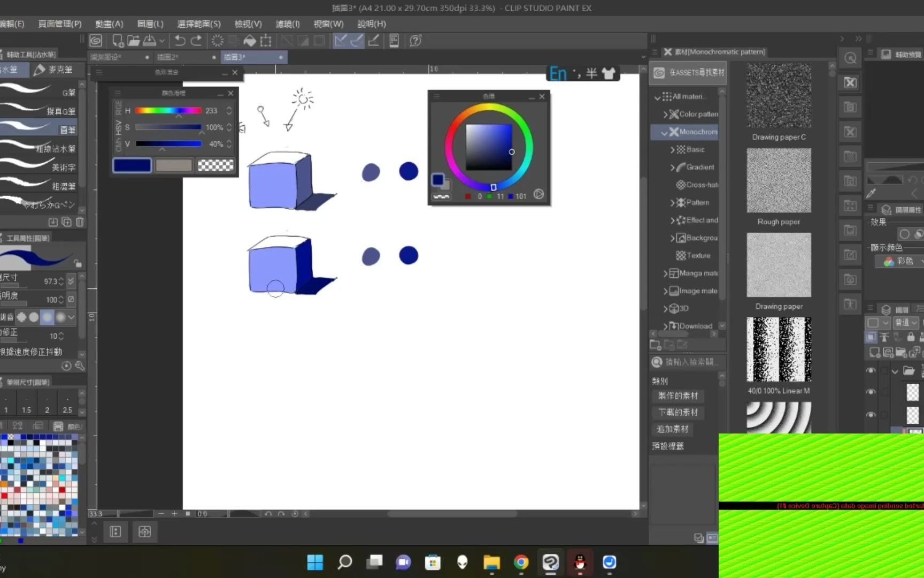Duplicate sub tool icon under brush list
This screenshot has width=924, height=578.
pyautogui.click(x=66, y=222)
